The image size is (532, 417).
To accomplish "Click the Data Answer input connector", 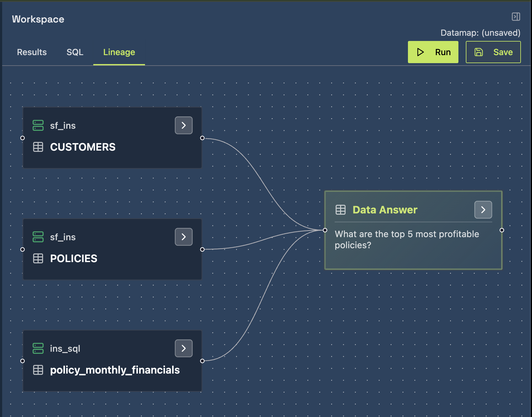I will click(x=325, y=230).
